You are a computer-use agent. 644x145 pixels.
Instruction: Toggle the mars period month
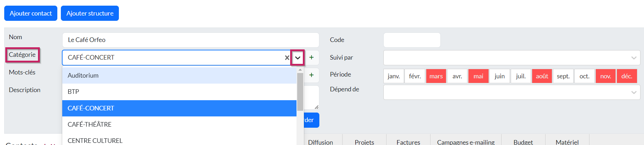pyautogui.click(x=436, y=76)
